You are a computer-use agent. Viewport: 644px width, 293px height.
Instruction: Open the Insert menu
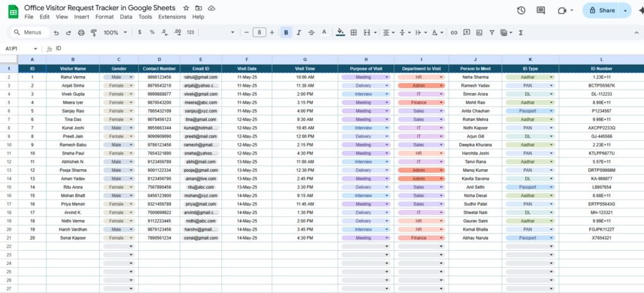(x=81, y=17)
